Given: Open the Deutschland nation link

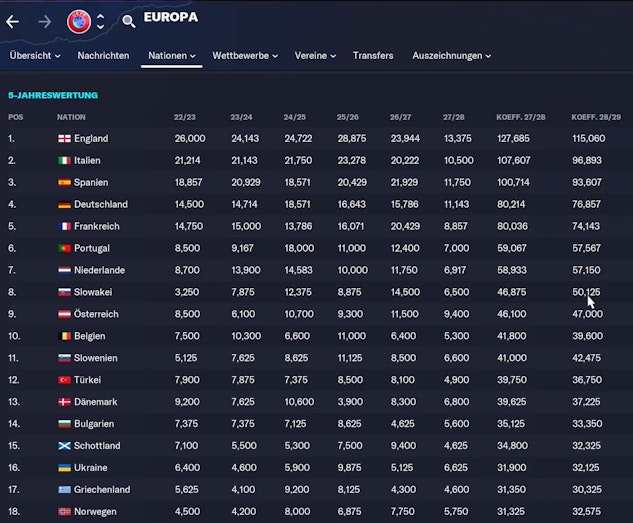Looking at the screenshot, I should 101,204.
